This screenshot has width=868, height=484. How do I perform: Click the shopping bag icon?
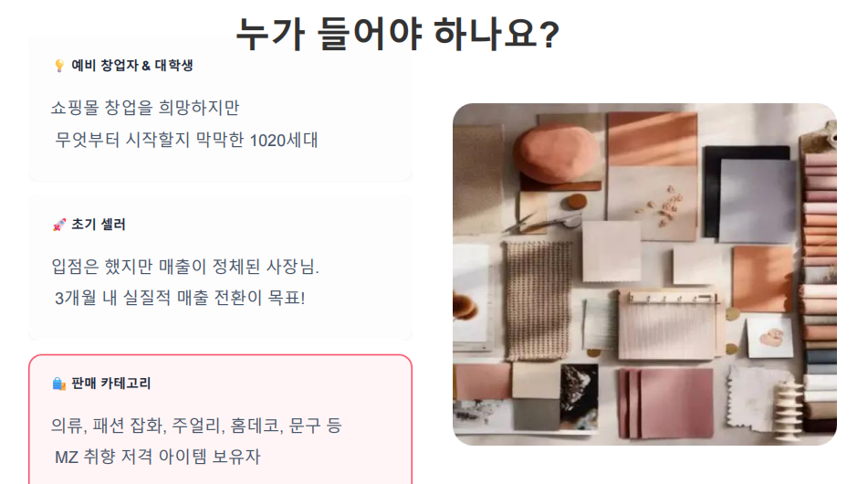pyautogui.click(x=59, y=384)
